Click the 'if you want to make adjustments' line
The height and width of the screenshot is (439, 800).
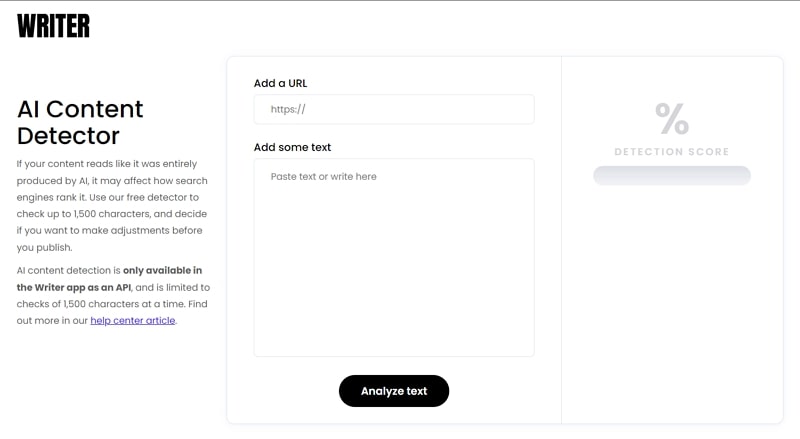[x=109, y=230]
